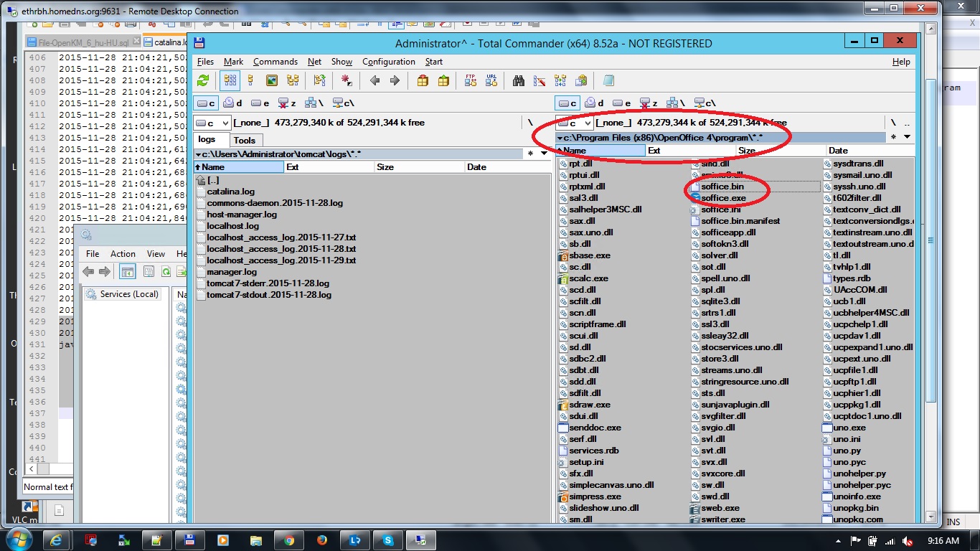Refresh the source panel with green arrows icon
The image size is (980, 551).
(x=203, y=80)
